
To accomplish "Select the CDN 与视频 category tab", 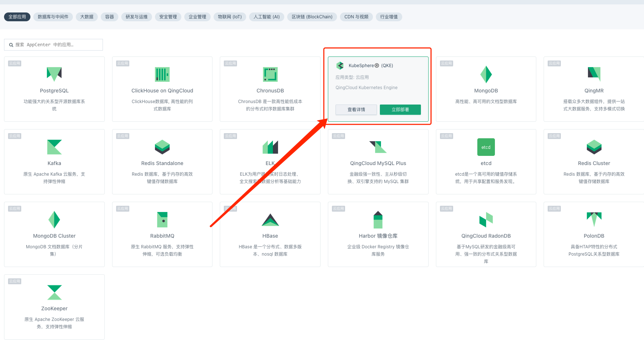I will [356, 17].
